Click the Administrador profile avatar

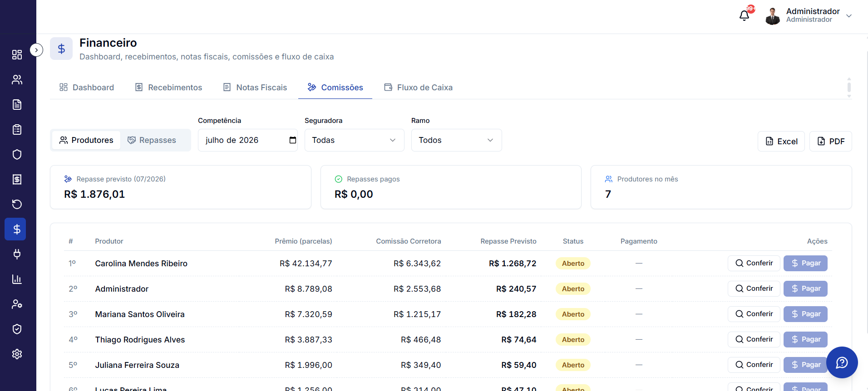pyautogui.click(x=772, y=16)
